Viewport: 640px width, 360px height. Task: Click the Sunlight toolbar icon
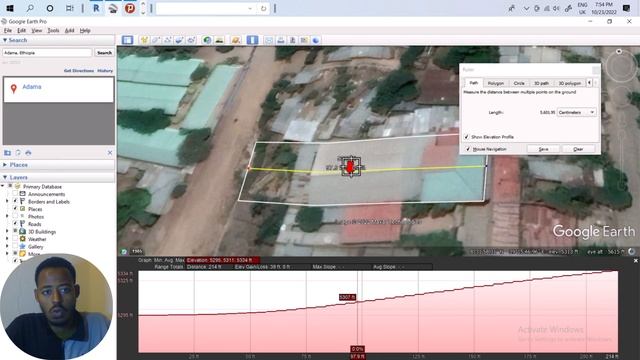(x=219, y=40)
